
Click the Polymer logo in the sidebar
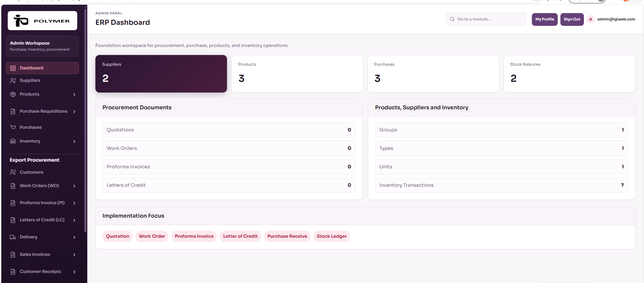(x=42, y=21)
